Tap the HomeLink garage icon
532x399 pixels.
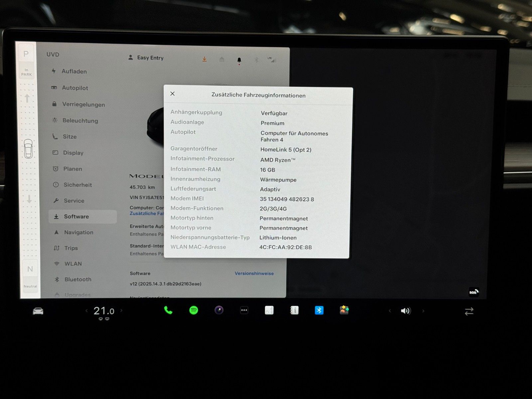pyautogui.click(x=222, y=60)
